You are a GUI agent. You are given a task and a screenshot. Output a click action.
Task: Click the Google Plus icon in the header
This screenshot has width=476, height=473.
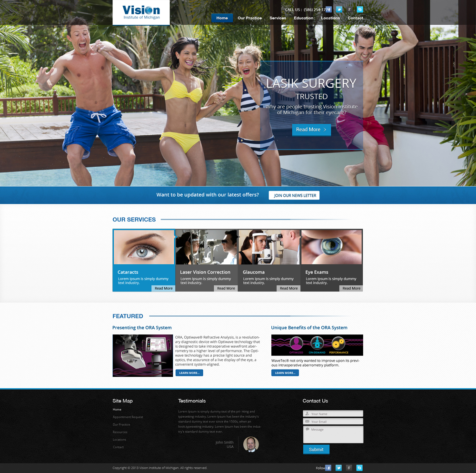pyautogui.click(x=349, y=10)
